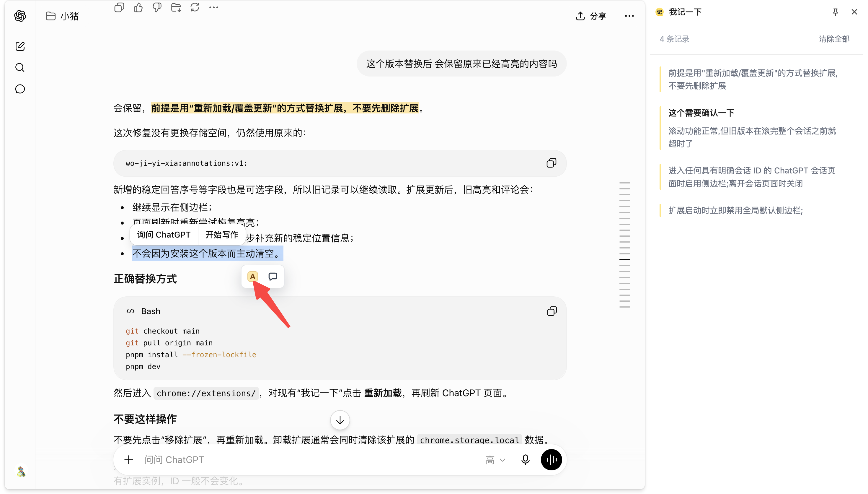
Task: Open the 小猪 project folder
Action: [63, 16]
